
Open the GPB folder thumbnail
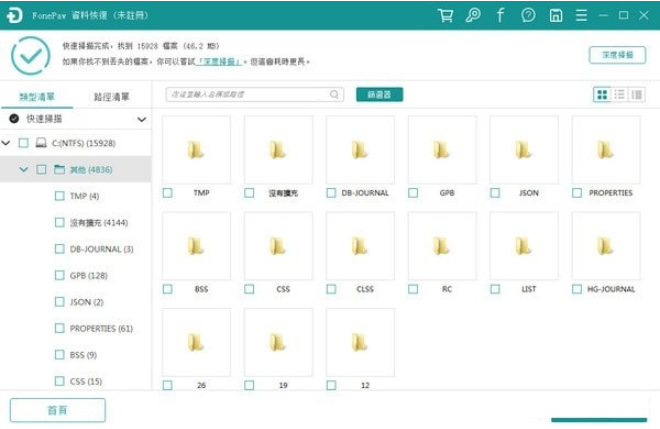[442, 150]
